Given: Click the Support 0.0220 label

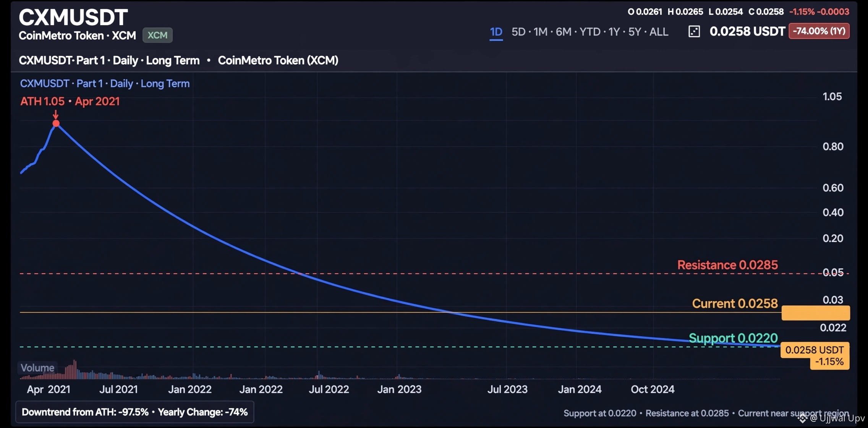Looking at the screenshot, I should (733, 338).
